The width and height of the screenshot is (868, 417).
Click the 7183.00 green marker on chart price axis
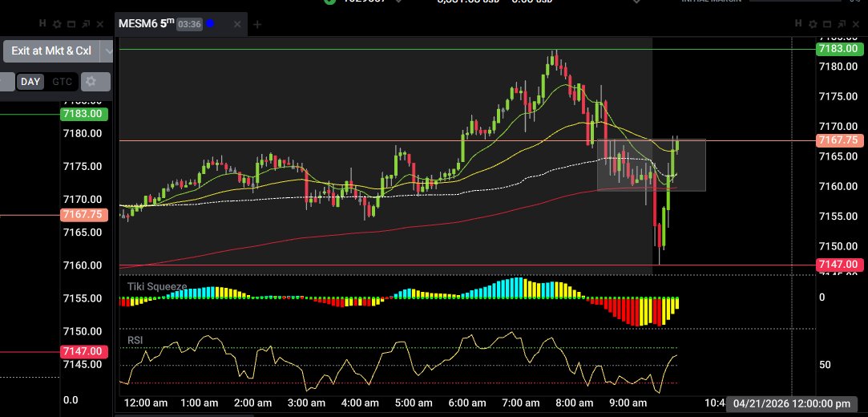(840, 49)
